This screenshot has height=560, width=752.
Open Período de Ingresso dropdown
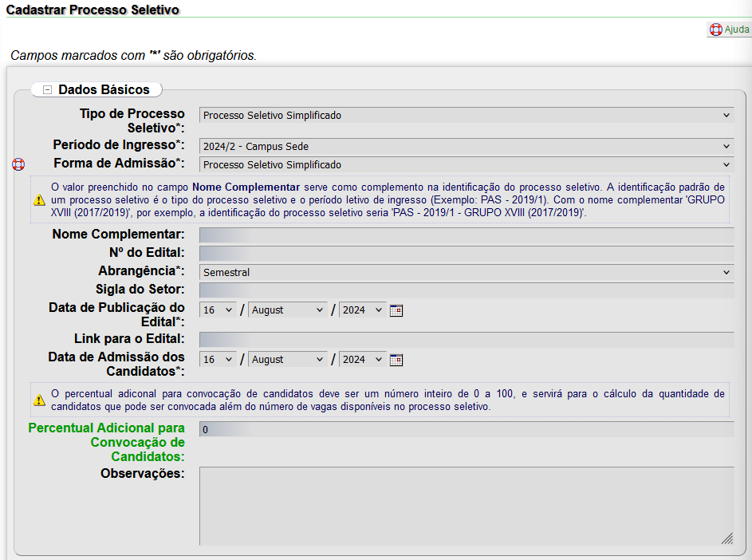click(x=466, y=147)
